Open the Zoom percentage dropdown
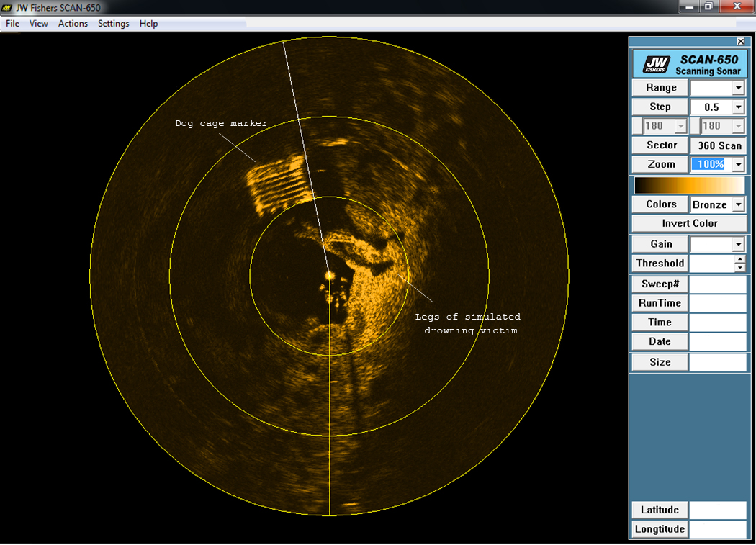 click(x=738, y=165)
